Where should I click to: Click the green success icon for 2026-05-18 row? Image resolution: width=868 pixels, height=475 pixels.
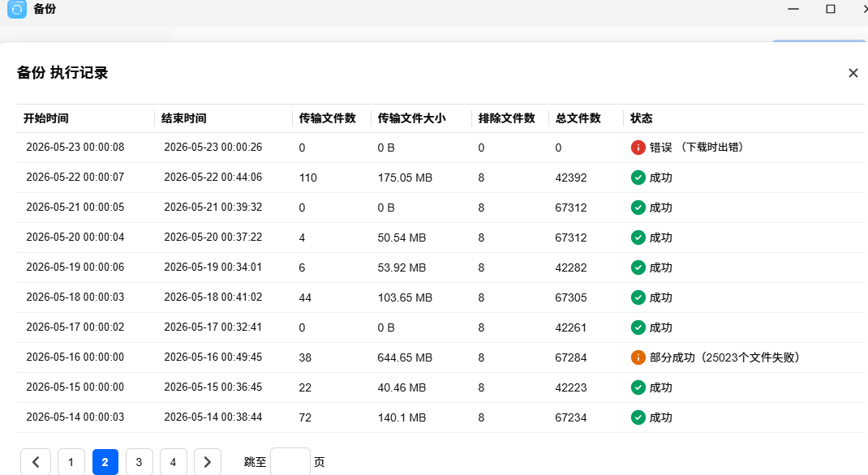(638, 297)
